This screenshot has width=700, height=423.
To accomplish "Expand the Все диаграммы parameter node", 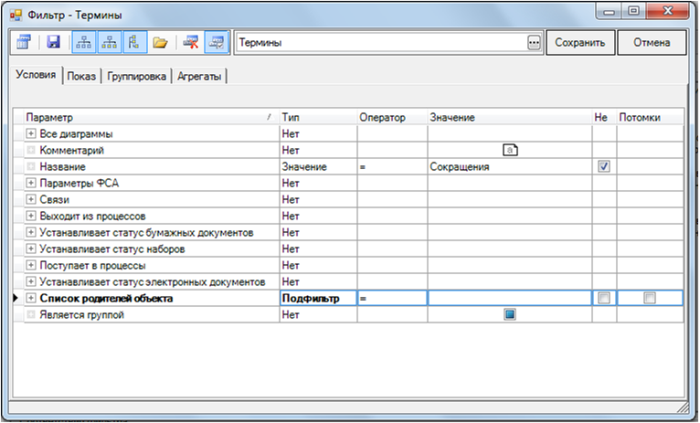I will (x=31, y=133).
